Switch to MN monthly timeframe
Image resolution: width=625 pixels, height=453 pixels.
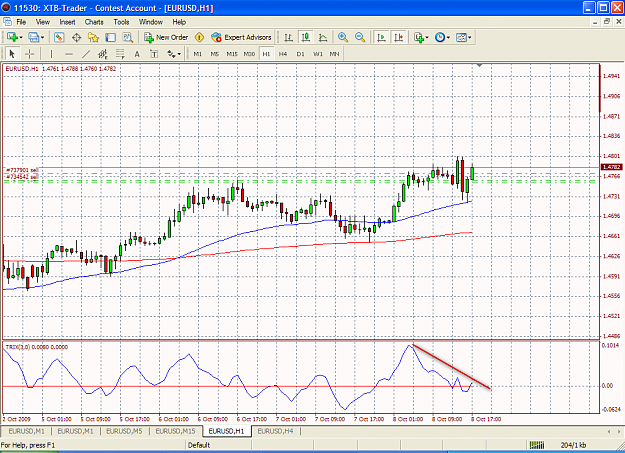tap(334, 54)
